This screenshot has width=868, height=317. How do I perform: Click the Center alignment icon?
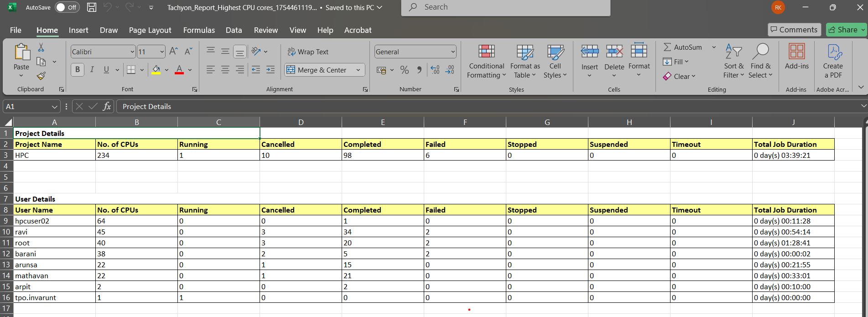225,70
